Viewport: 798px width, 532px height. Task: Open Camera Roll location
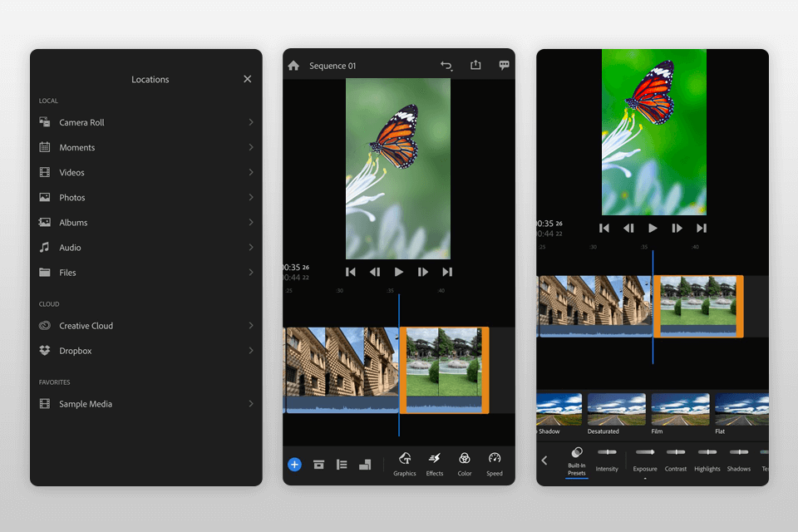[x=146, y=123]
